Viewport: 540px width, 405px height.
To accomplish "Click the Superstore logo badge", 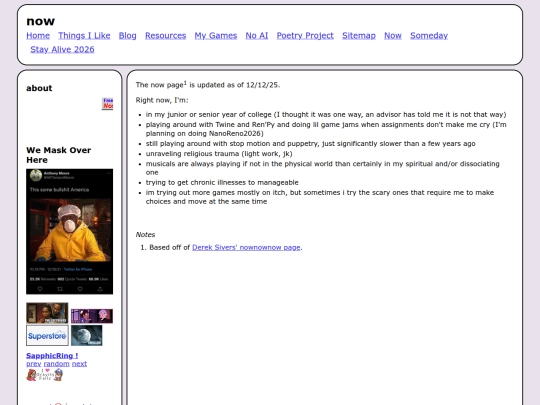I will click(x=47, y=335).
